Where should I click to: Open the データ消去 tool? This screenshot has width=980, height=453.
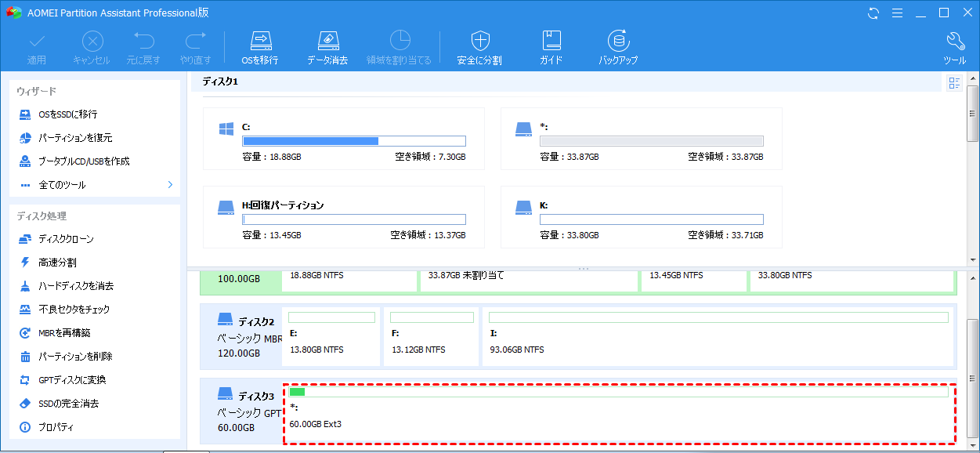[327, 48]
